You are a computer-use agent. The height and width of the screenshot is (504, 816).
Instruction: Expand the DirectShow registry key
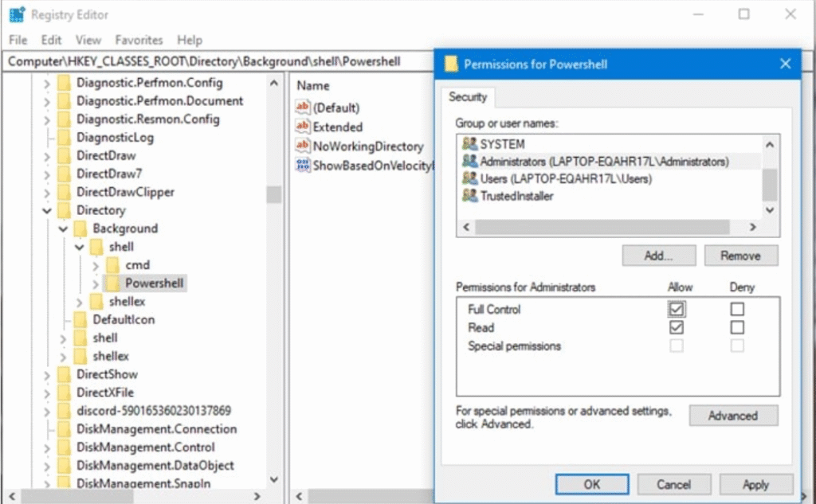(47, 374)
